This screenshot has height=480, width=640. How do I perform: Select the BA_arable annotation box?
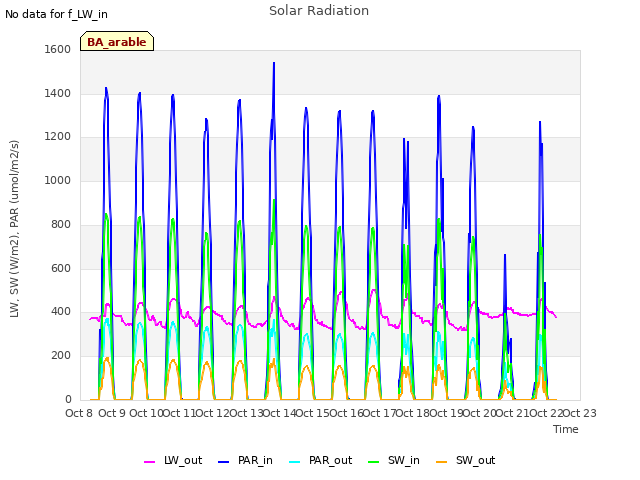[x=117, y=41]
